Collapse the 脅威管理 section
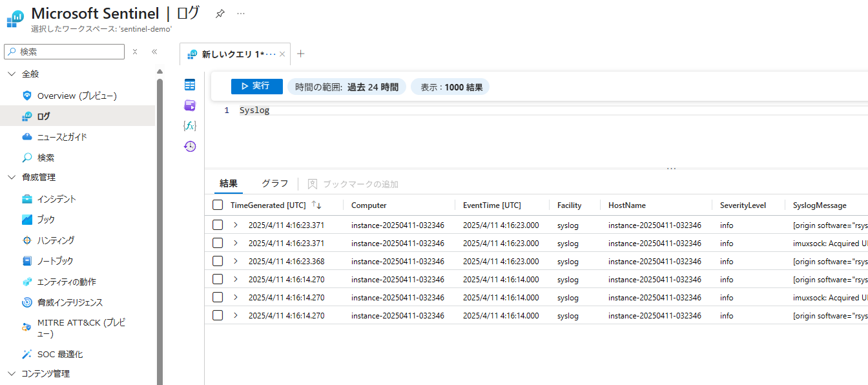This screenshot has height=385, width=868. pos(11,177)
